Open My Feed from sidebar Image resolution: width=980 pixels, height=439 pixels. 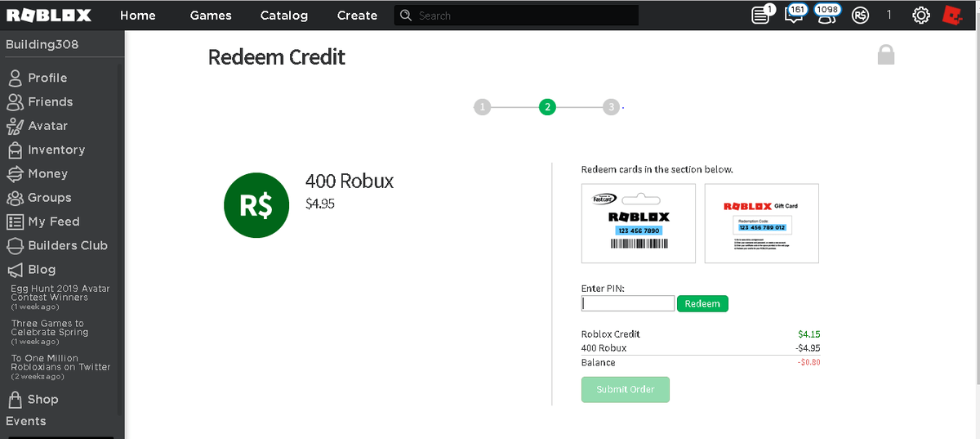[x=54, y=222]
